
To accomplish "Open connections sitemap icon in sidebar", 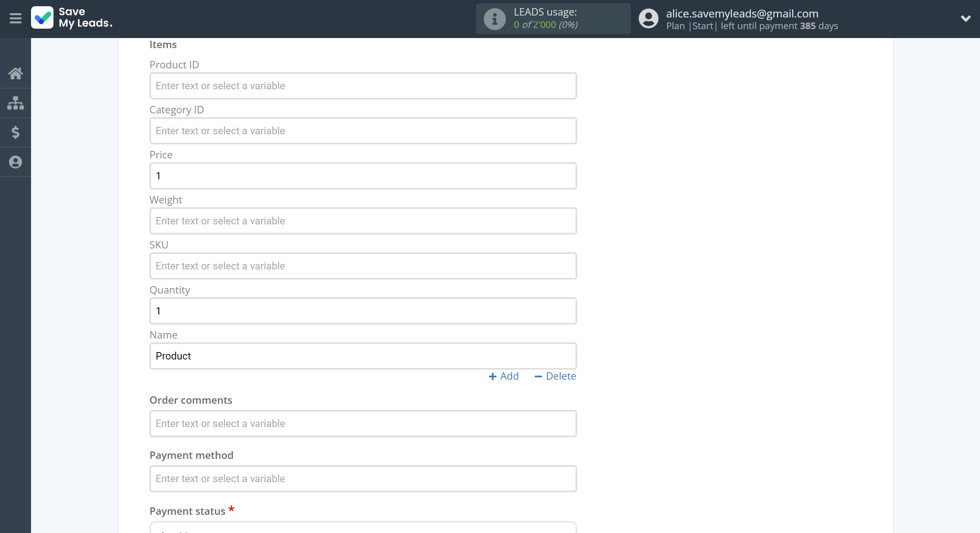I will coord(16,103).
